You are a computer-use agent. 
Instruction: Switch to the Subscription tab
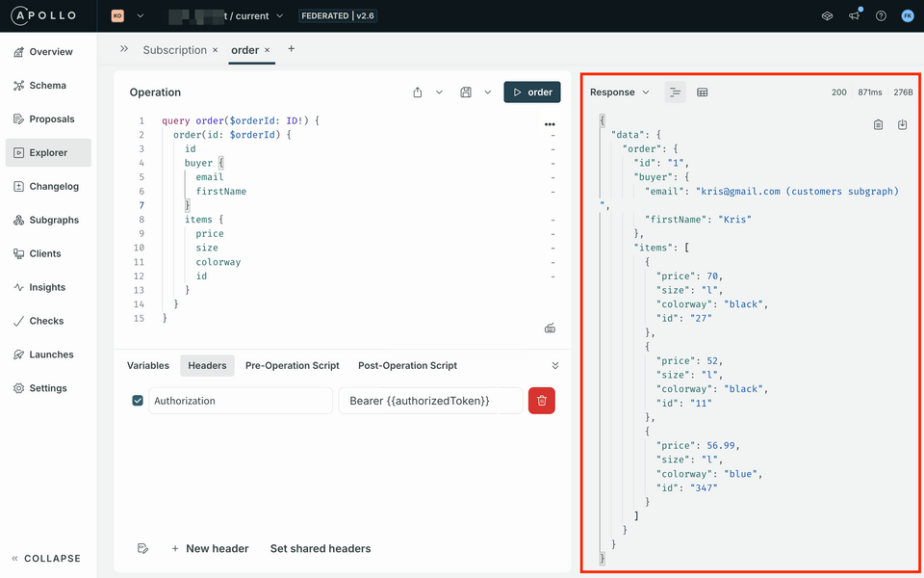click(x=174, y=50)
